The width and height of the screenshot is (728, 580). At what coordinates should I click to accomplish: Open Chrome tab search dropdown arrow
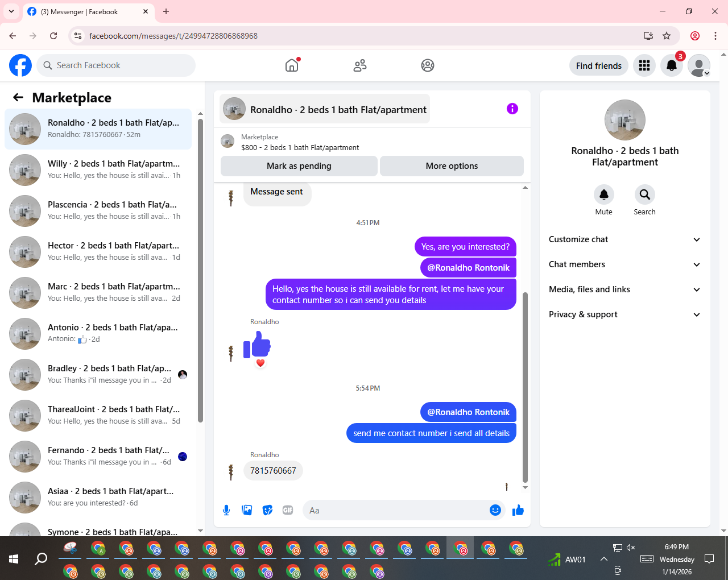click(x=11, y=11)
